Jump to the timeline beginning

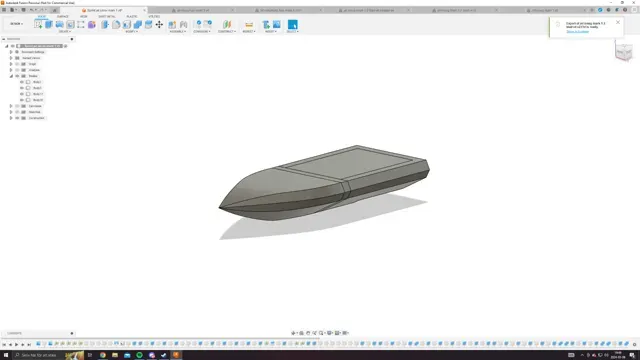coord(4,344)
